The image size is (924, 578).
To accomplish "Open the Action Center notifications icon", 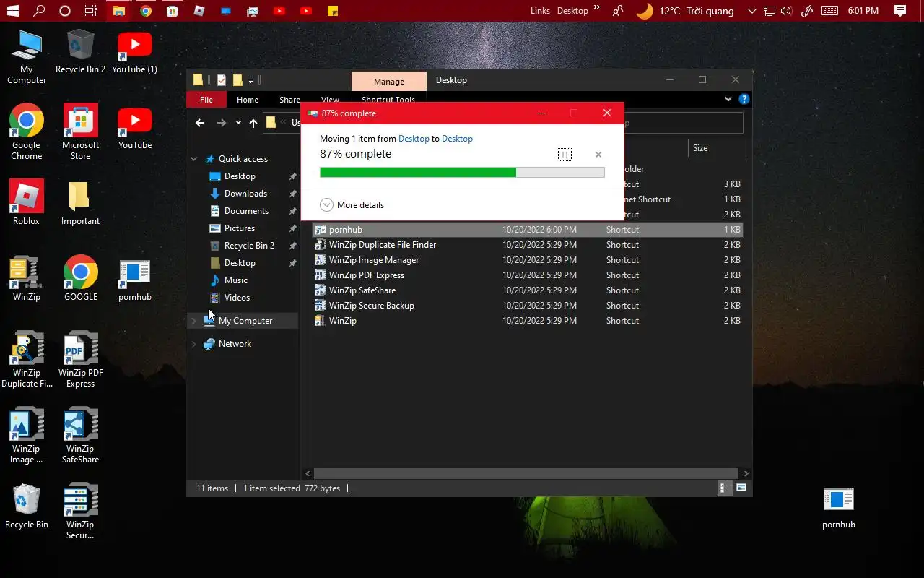I will point(899,11).
